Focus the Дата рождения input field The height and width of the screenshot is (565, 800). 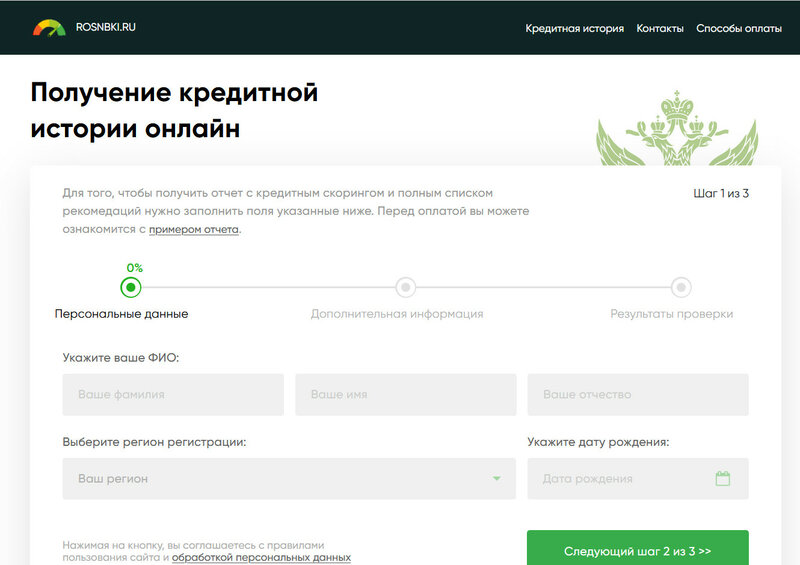[x=638, y=479]
